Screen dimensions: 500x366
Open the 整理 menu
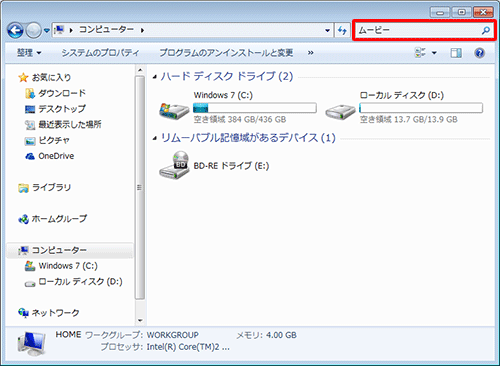click(29, 53)
